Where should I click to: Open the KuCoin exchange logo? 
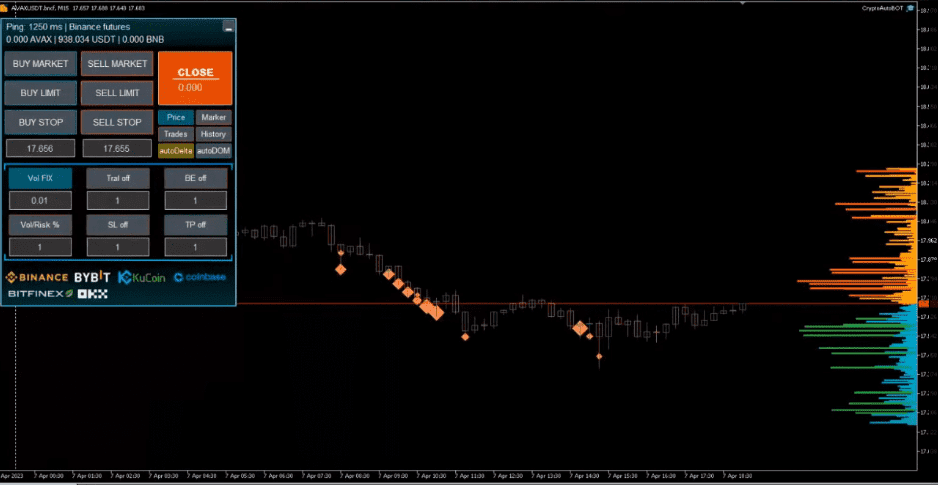[141, 277]
